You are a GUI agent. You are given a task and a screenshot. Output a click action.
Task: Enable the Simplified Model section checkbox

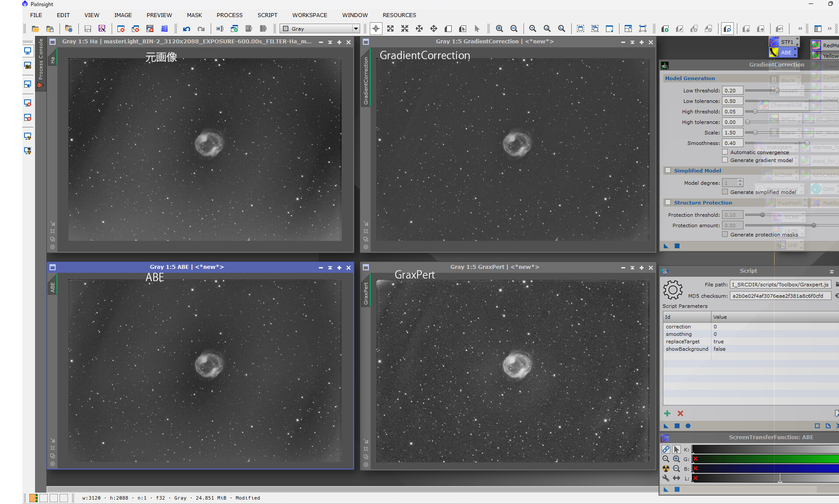click(x=668, y=170)
